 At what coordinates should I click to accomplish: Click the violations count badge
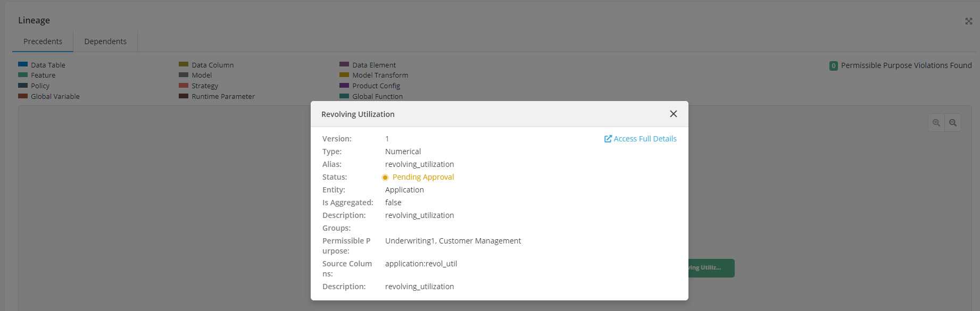(833, 66)
